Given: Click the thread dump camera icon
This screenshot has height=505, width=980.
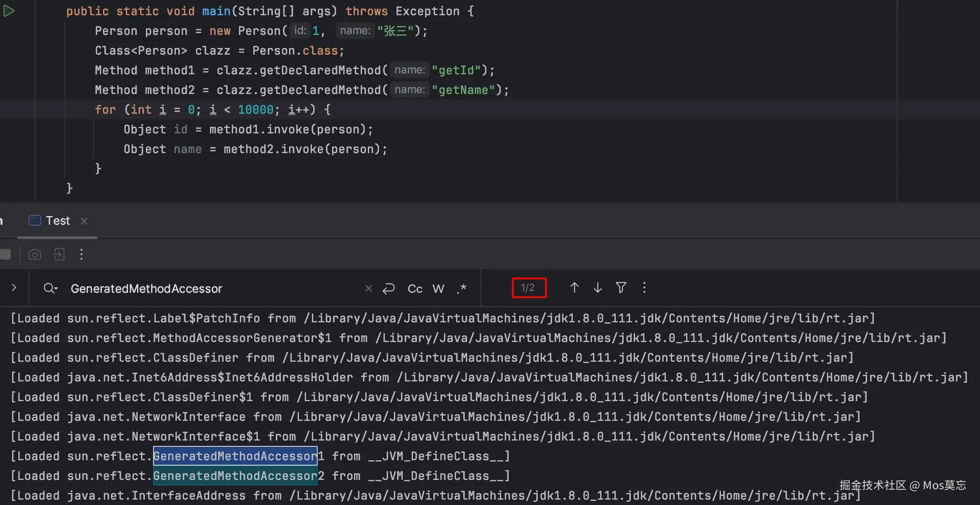Looking at the screenshot, I should [35, 255].
